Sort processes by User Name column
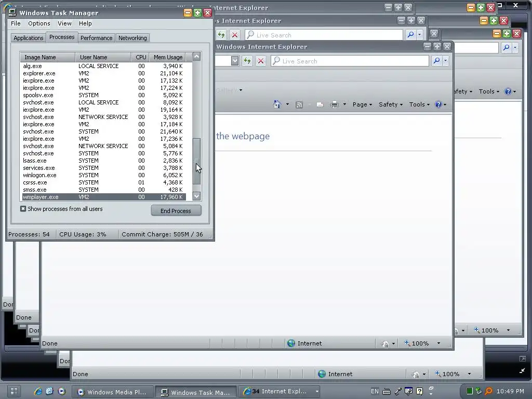532x399 pixels. point(103,57)
